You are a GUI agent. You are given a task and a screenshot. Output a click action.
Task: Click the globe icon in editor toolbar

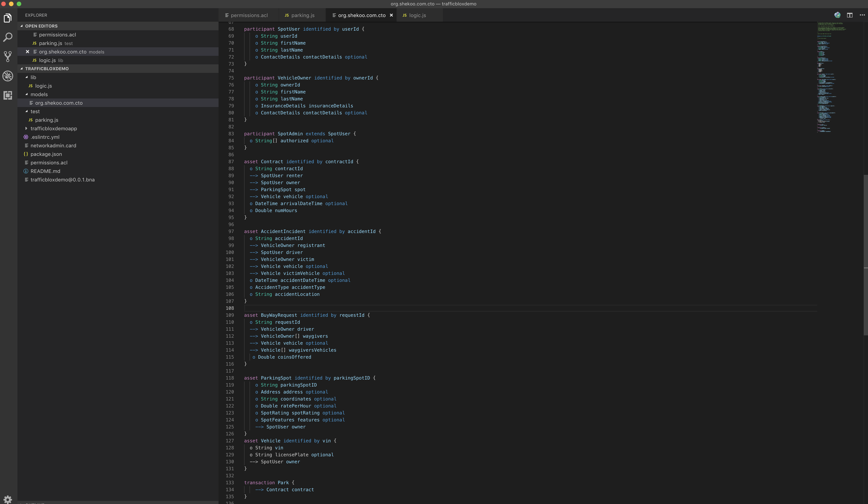coord(837,15)
